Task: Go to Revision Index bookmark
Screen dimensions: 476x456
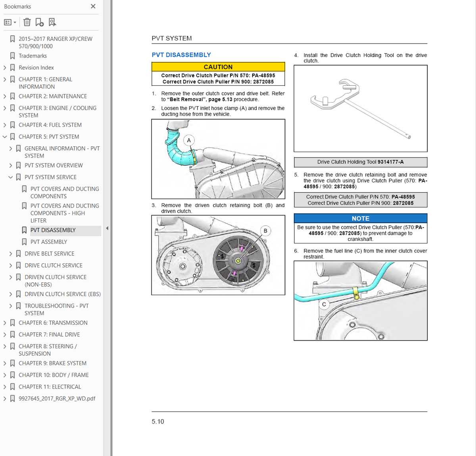Action: tap(36, 68)
